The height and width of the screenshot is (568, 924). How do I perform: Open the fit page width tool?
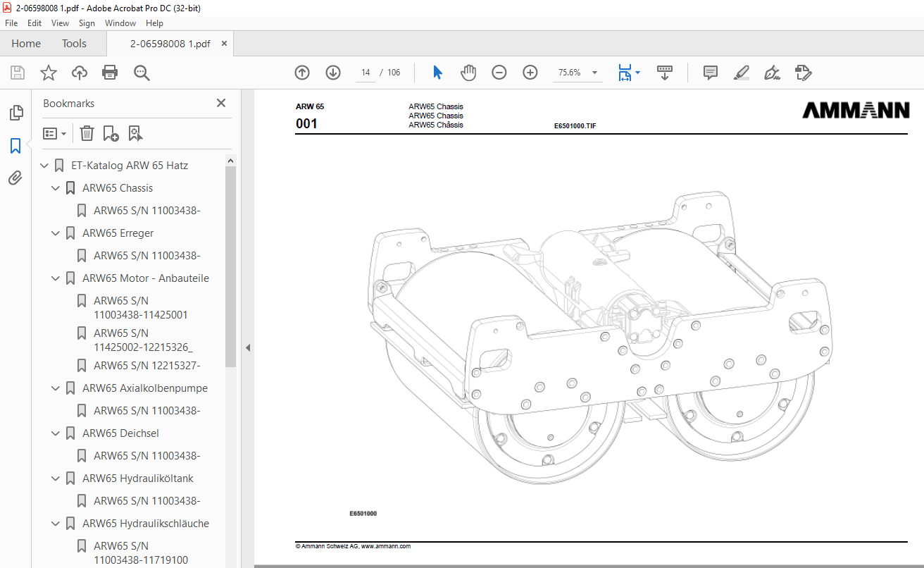[625, 73]
